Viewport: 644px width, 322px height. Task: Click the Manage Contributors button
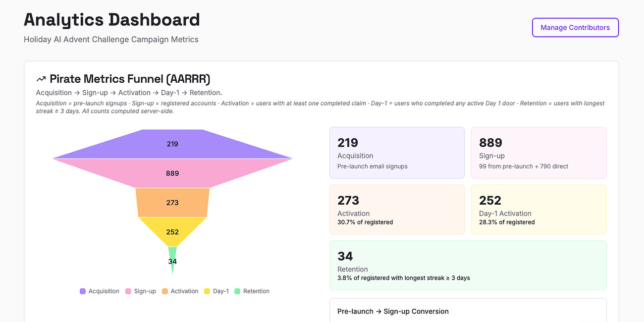575,28
